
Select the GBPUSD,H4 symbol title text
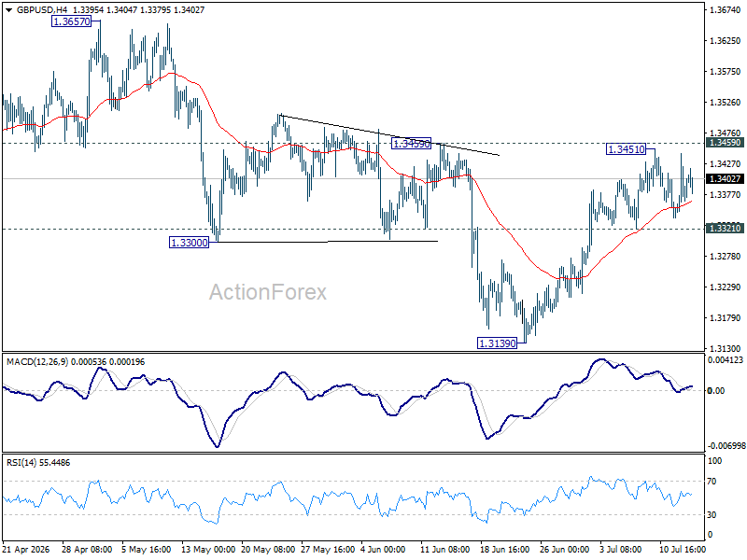[42, 10]
